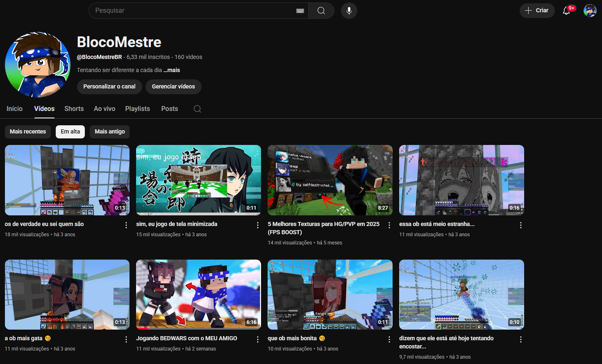602x364 pixels.
Task: Click title 'Jogando BEDWARS com o MEU AMIGO'
Action: click(x=187, y=338)
